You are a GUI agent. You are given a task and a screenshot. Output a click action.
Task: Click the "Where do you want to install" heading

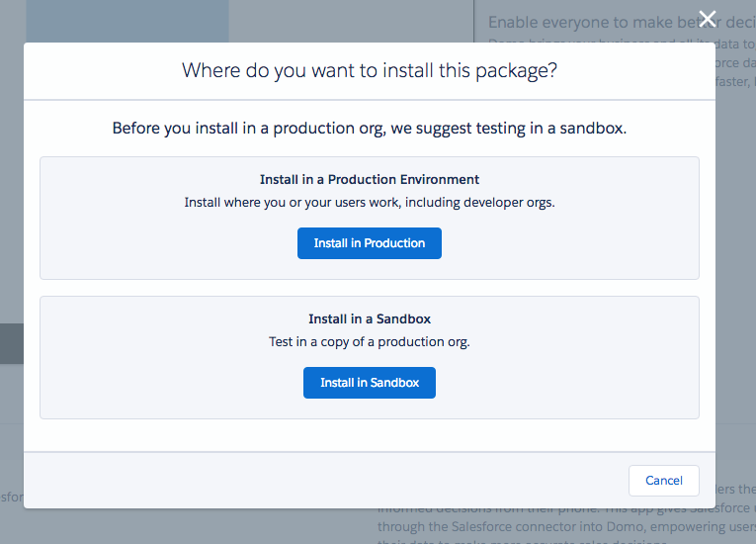[369, 71]
